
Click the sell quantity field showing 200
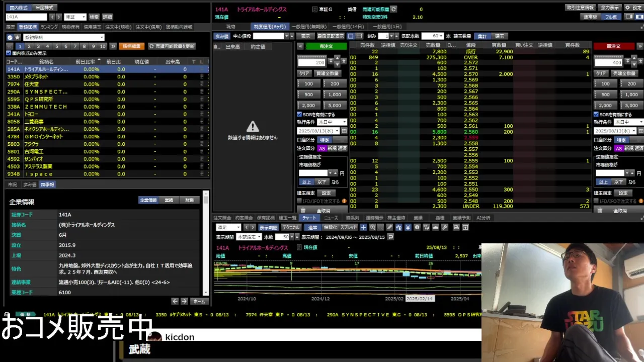(312, 62)
